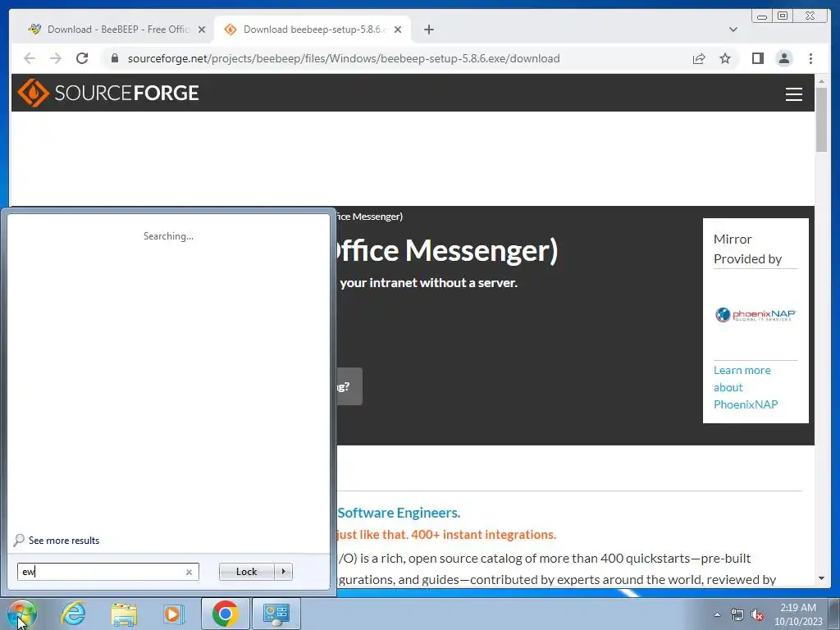The height and width of the screenshot is (630, 840).
Task: Click the Chrome forward arrow
Action: 56,58
